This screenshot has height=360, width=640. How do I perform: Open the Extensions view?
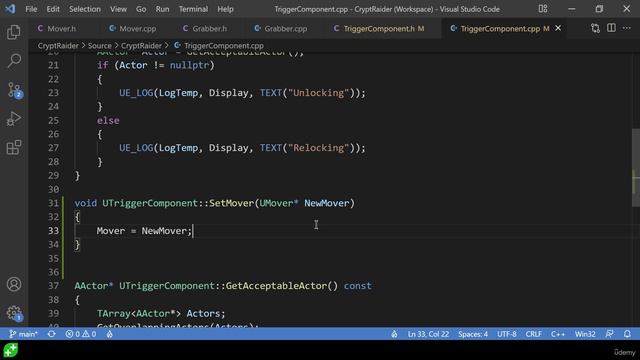click(13, 147)
